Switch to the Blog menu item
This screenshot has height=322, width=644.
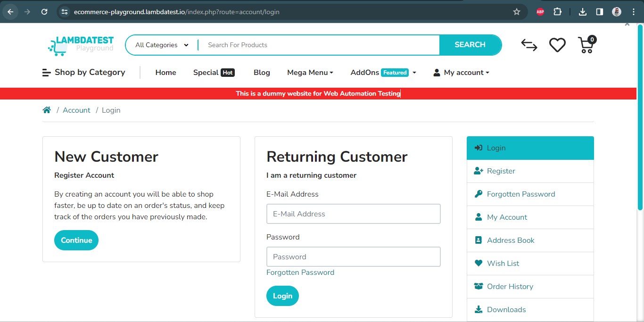(262, 72)
